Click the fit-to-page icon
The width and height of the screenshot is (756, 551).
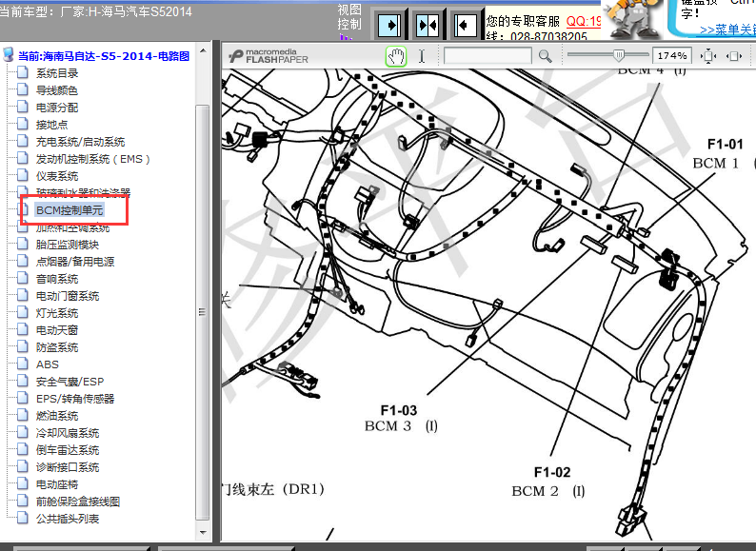707,56
